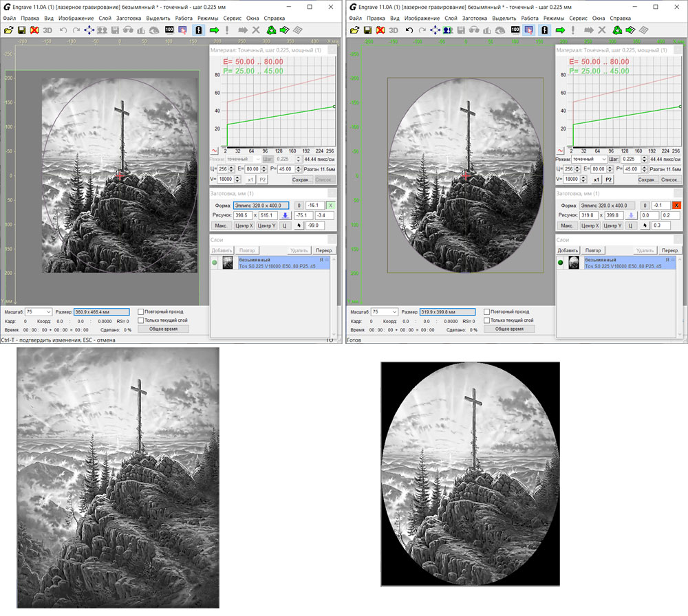
Task: Click green right-arrow start icon in left window
Action: pyautogui.click(x=214, y=30)
